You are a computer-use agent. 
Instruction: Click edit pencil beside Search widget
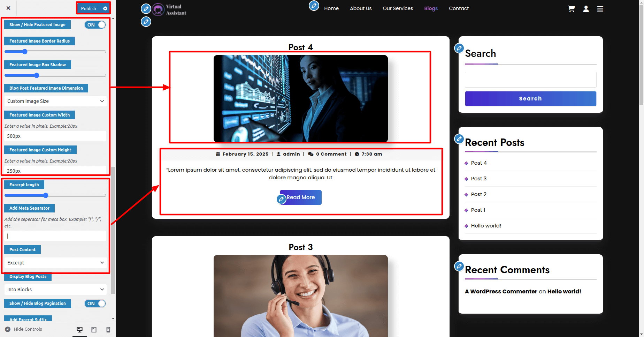(459, 48)
